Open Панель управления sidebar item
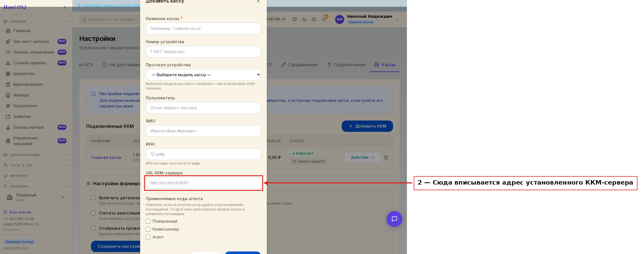 tap(36, 52)
